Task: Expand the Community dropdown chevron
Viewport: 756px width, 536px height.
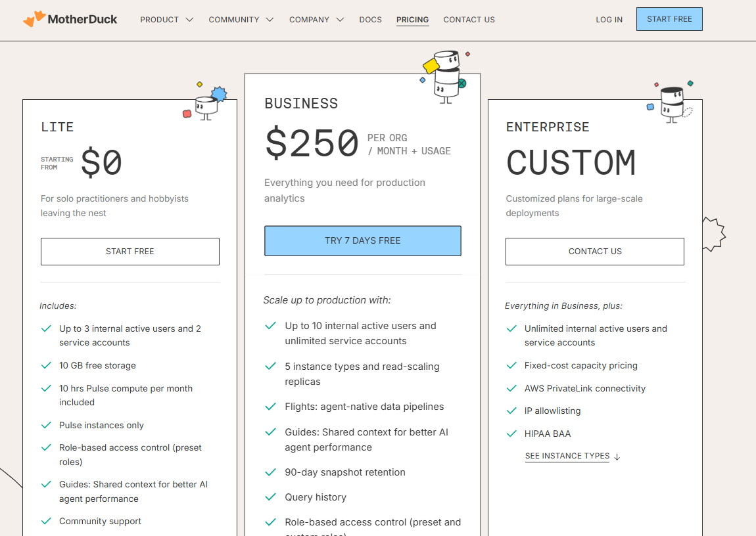Action: click(270, 20)
